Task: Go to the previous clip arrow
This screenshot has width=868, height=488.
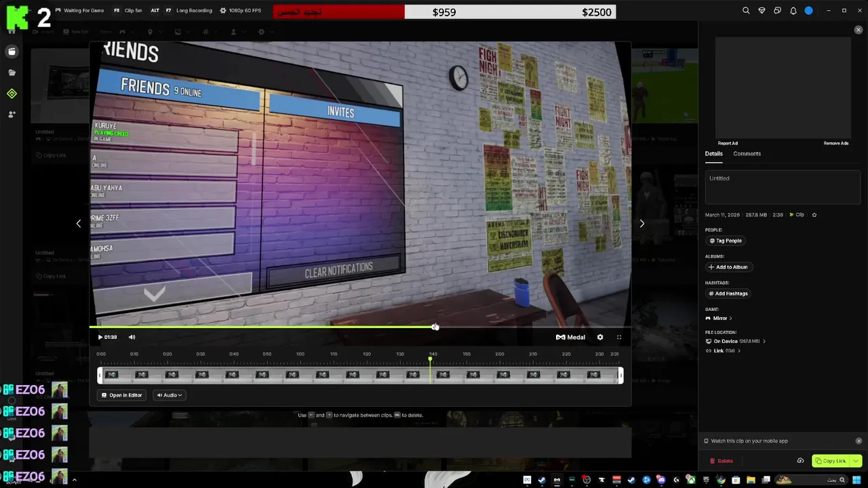Action: [79, 223]
